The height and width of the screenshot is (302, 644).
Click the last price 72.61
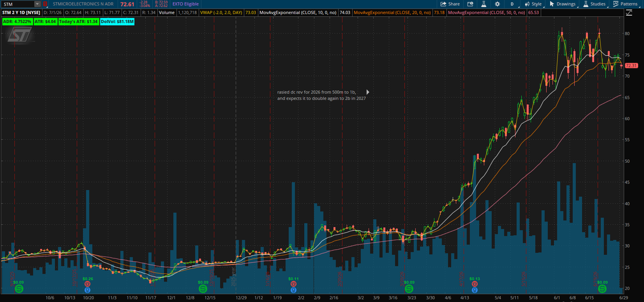[x=127, y=4]
